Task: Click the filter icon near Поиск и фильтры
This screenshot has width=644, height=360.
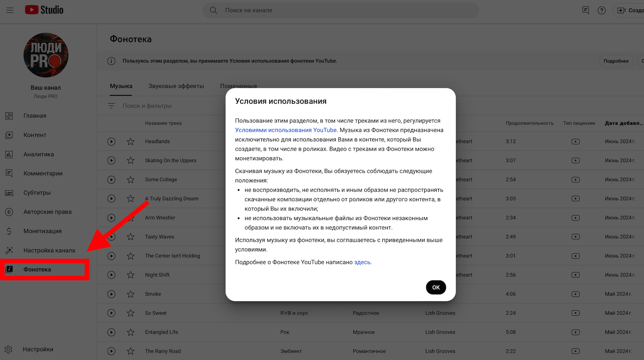Action: tap(111, 106)
